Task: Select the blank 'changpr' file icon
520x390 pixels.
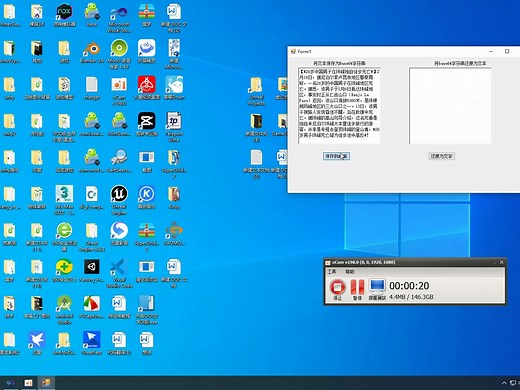Action: (92, 85)
